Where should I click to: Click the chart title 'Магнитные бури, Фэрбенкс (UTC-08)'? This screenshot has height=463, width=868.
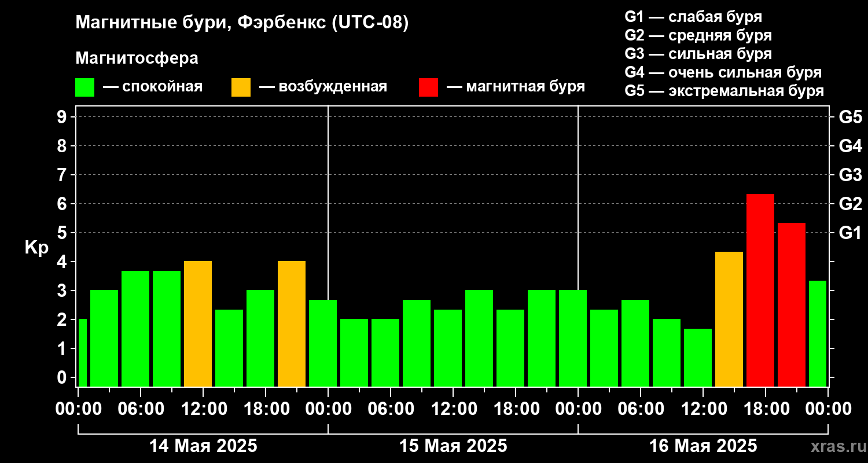click(x=242, y=23)
